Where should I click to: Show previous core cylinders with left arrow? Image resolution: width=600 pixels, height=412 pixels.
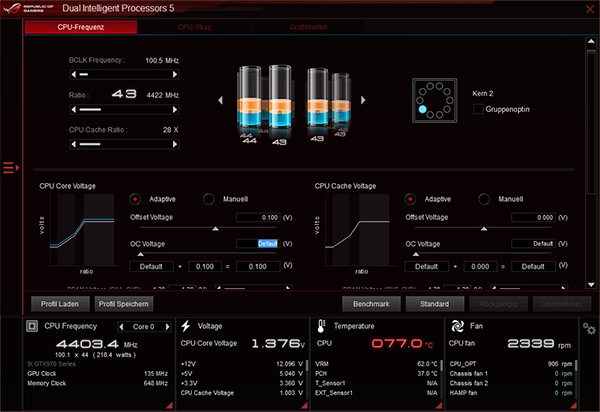coord(220,100)
